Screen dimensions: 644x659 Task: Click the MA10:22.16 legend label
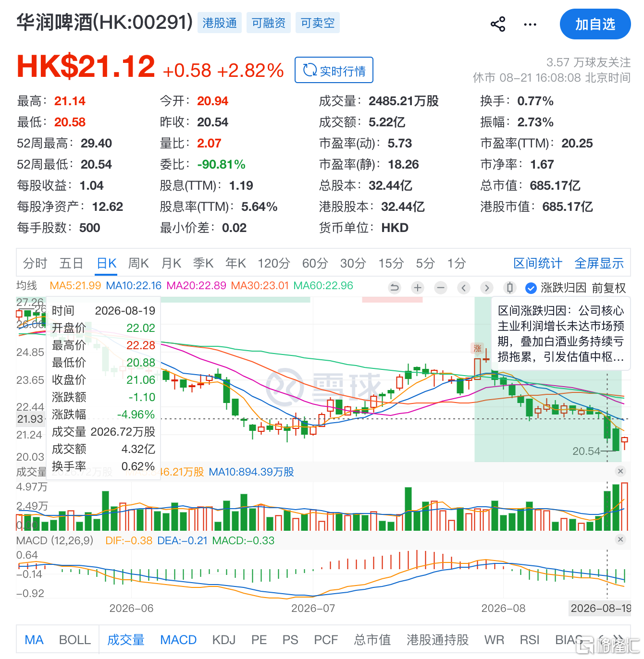[134, 285]
